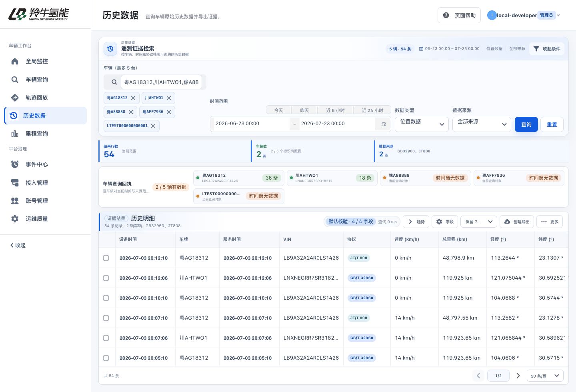Open 事件中心 sidebar item
This screenshot has height=392, width=576.
pos(45,164)
